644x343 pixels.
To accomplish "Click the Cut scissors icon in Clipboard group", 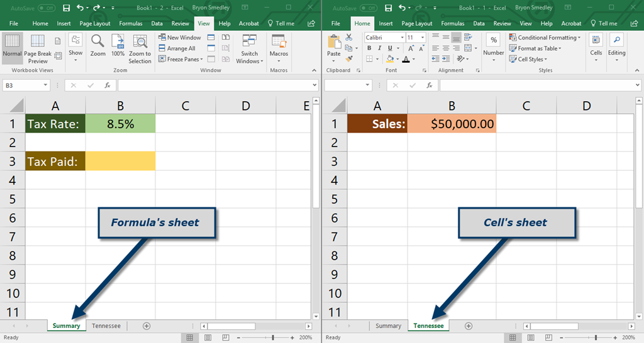I will pos(349,38).
